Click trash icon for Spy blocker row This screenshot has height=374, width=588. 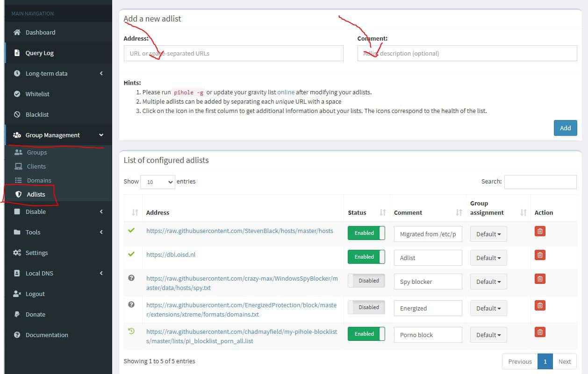[x=540, y=279]
